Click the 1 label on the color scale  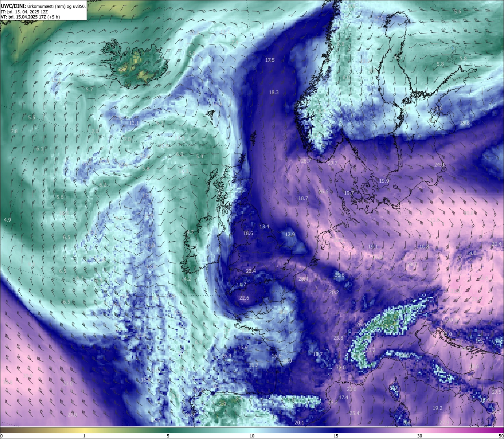coord(84,436)
